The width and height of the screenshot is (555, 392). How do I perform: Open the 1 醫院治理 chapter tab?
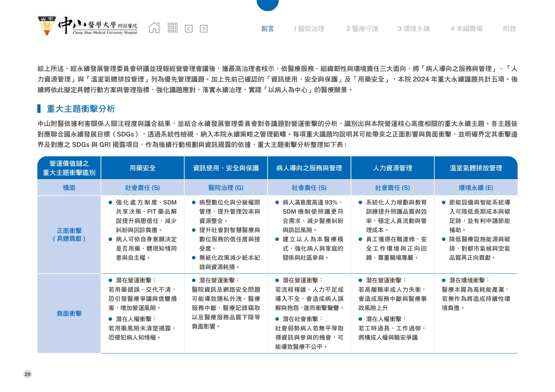309,29
